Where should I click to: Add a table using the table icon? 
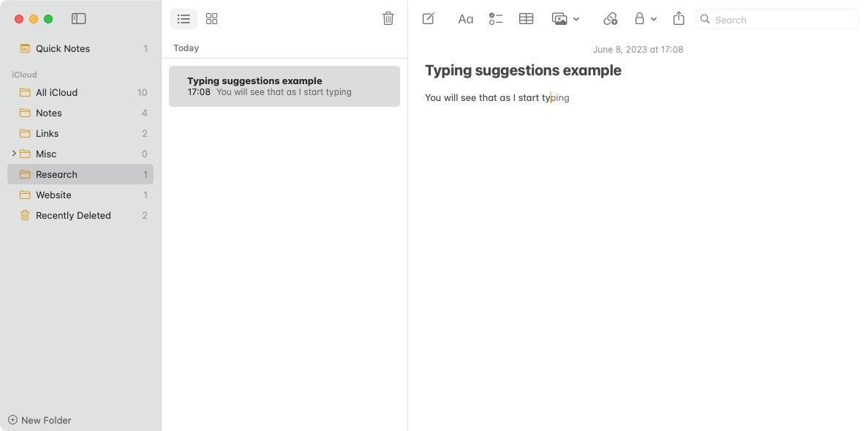coord(526,18)
